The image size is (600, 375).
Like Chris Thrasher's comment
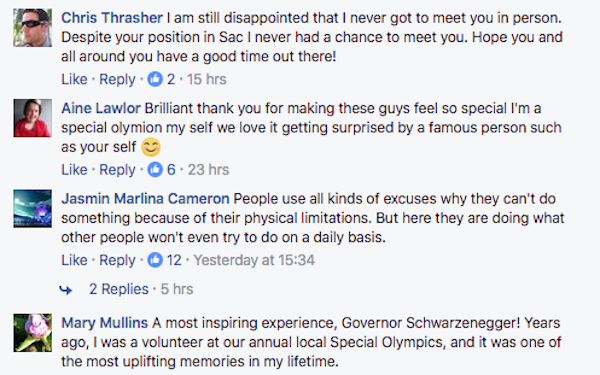(x=74, y=79)
